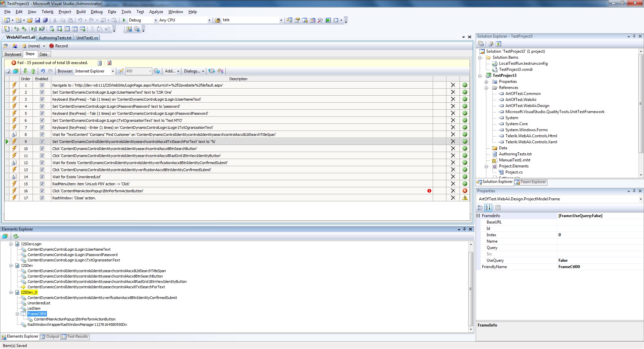
Task: Delete step 16 using its X icon
Action: click(453, 191)
